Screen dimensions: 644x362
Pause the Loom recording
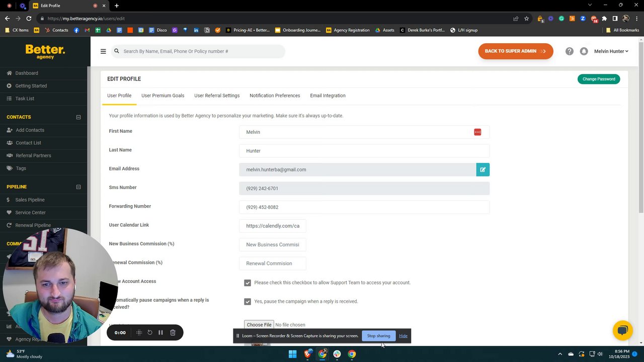pos(160,332)
